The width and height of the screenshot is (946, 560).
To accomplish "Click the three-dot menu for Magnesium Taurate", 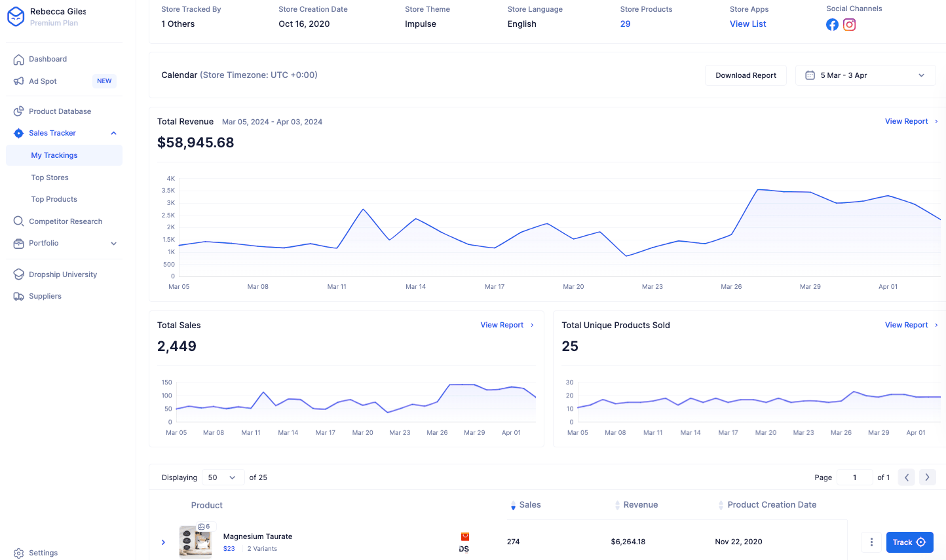I will click(871, 542).
